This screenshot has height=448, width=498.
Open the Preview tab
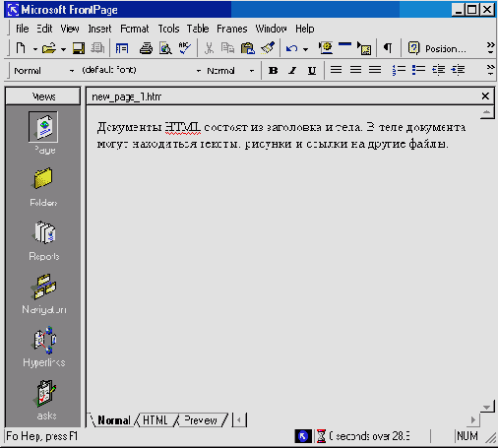click(201, 420)
